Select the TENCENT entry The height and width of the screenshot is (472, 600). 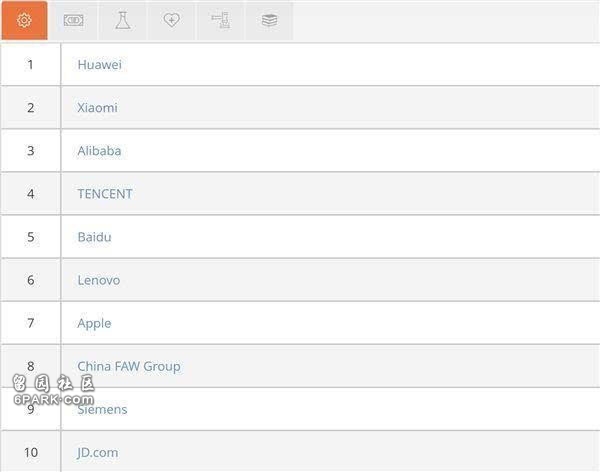point(104,194)
